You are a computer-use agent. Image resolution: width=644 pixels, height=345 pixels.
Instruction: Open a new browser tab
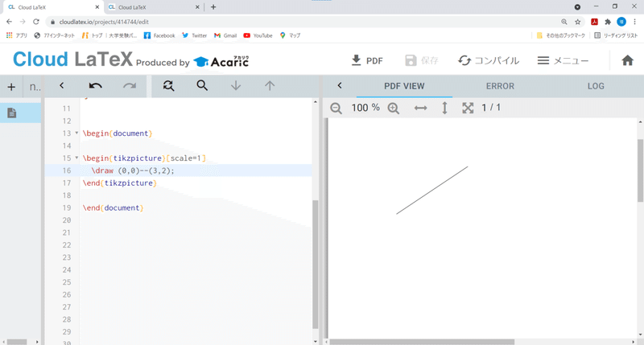click(x=213, y=7)
